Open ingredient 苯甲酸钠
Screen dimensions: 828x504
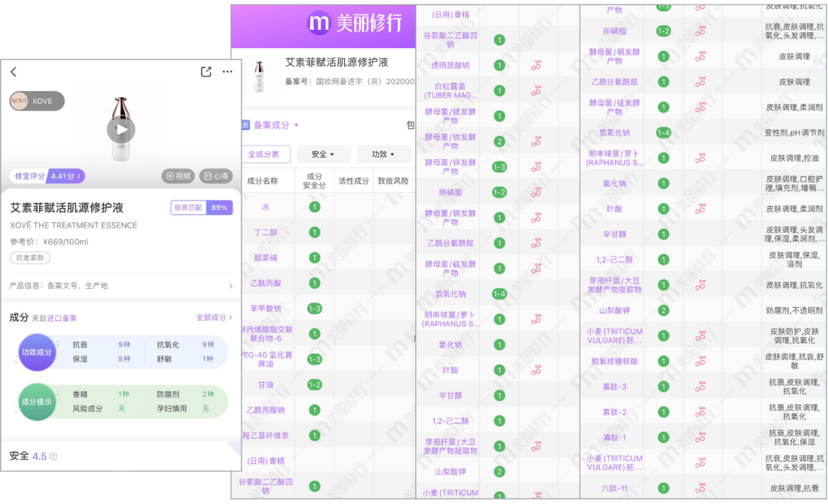(x=265, y=309)
